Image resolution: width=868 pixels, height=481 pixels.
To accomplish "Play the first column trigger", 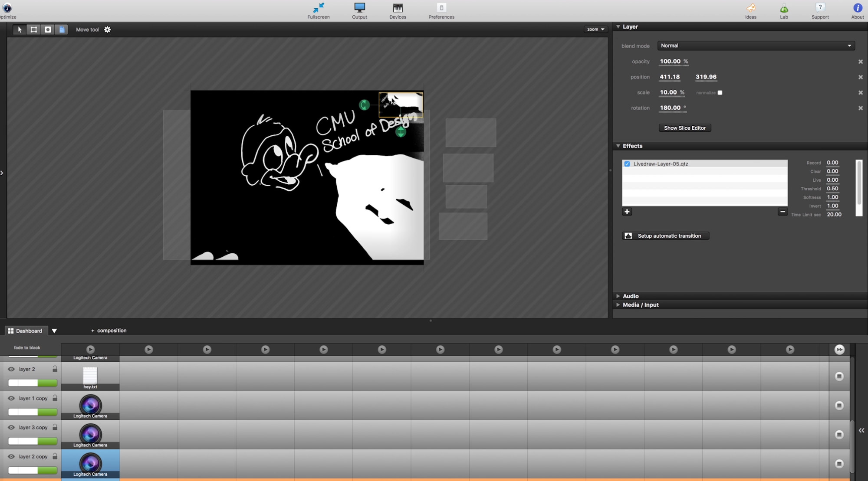I will tap(90, 350).
